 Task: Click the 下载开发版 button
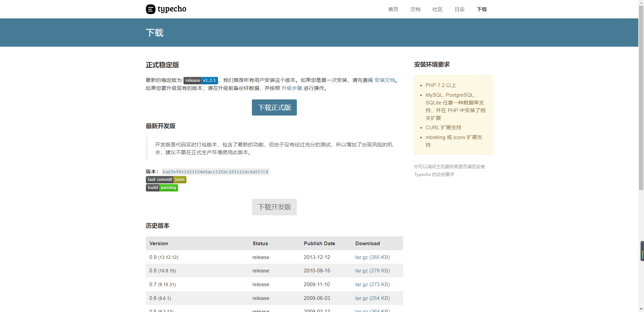coord(274,207)
